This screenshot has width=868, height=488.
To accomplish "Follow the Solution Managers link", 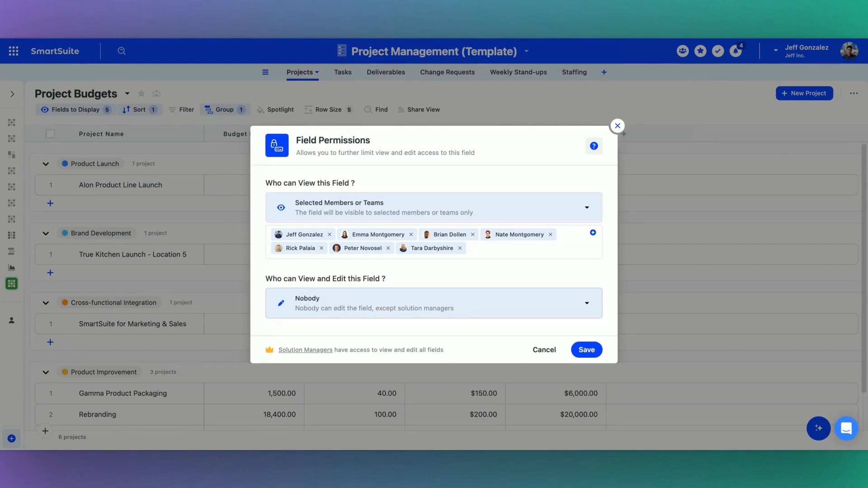I will tap(305, 350).
